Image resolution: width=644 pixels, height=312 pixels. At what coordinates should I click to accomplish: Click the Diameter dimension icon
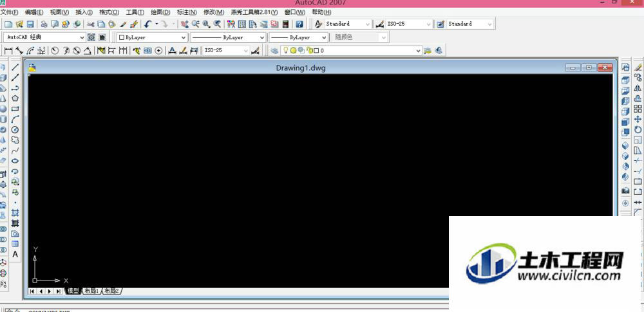77,50
